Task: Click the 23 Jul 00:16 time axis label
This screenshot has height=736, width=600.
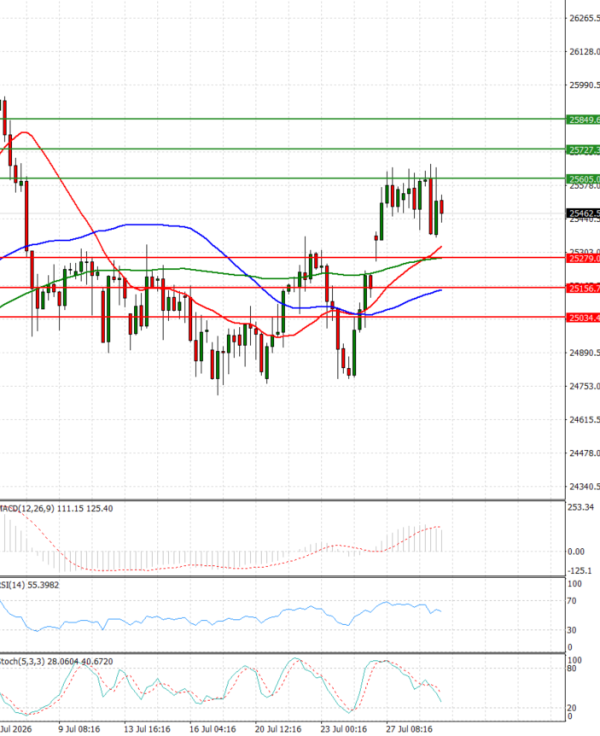Action: click(x=344, y=729)
